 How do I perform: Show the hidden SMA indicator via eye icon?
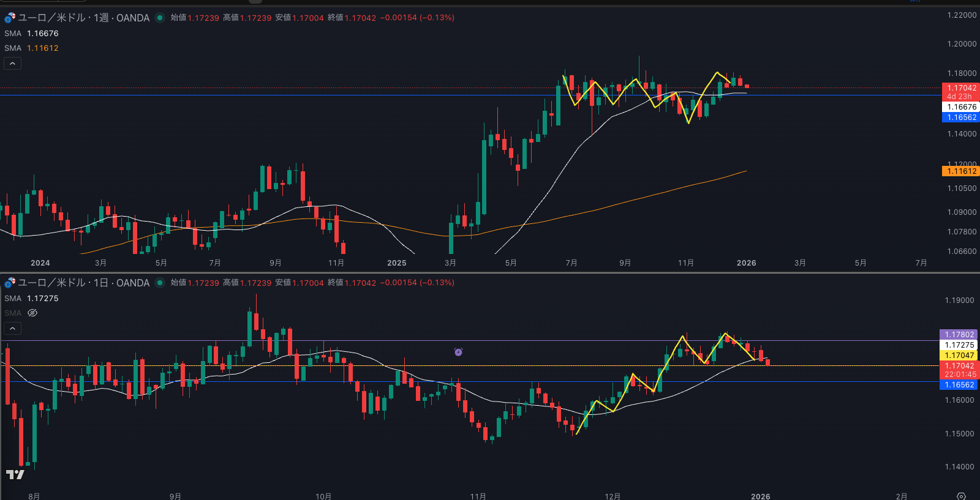point(32,313)
